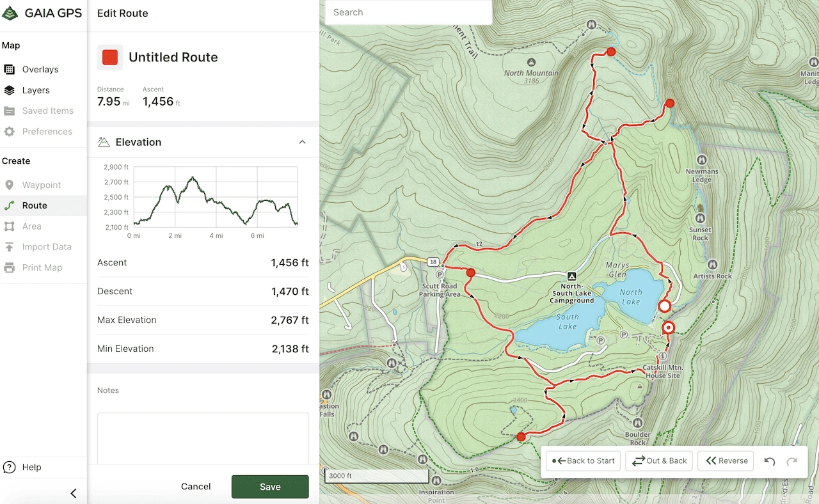The height and width of the screenshot is (504, 819).
Task: Click the Back to Start button
Action: [x=584, y=461]
